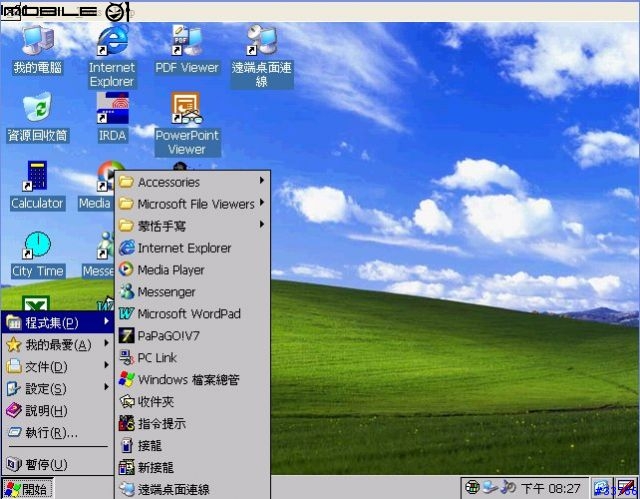
Task: Launch PaPaGO!V7 from programs menu
Action: pyautogui.click(x=192, y=336)
